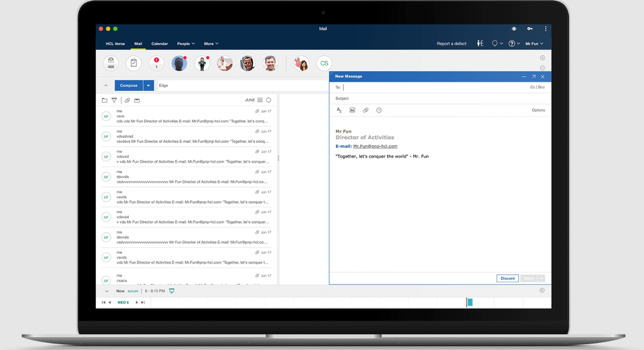Toggle the list view icon beside JUNE
This screenshot has width=644, height=350.
click(260, 100)
